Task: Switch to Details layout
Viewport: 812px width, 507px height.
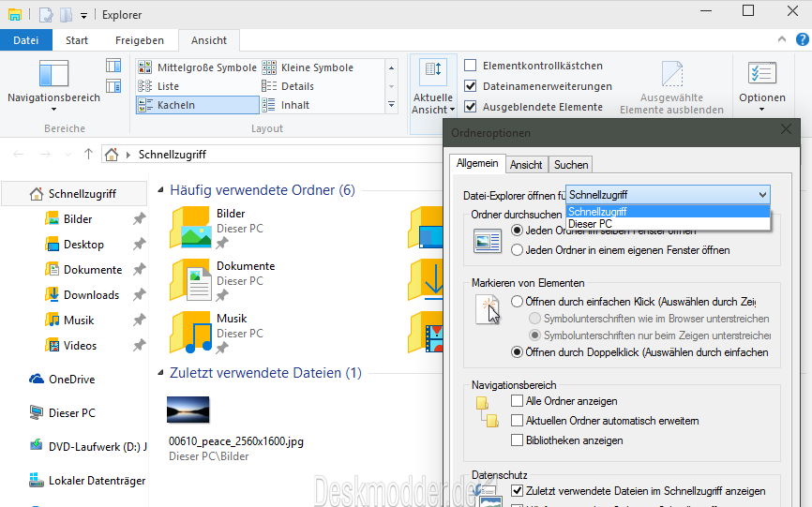Action: click(288, 86)
